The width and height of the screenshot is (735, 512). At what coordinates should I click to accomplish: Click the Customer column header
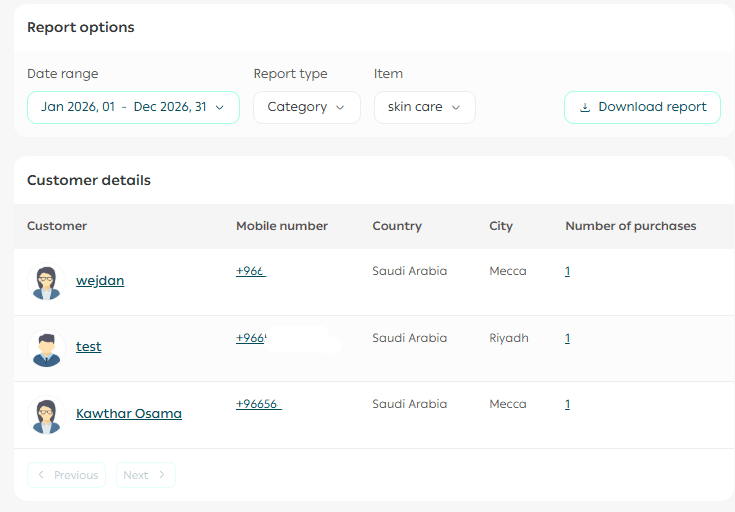point(57,226)
